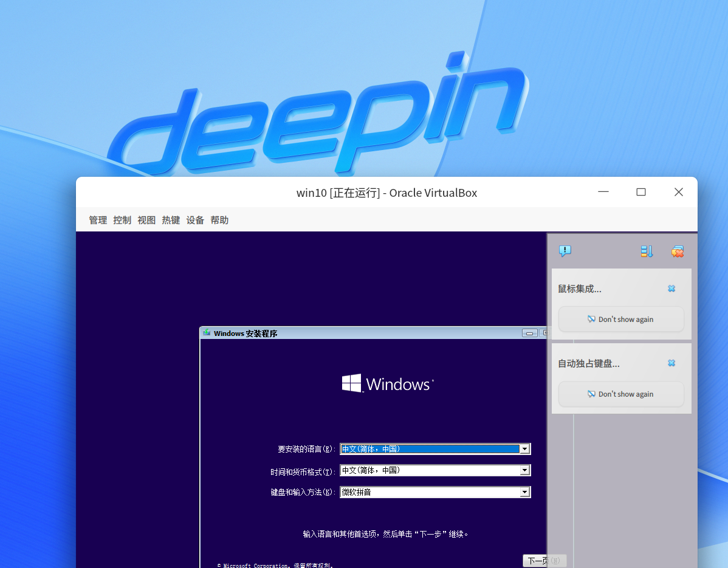Click the win10 [正在运行] window title

tap(386, 193)
